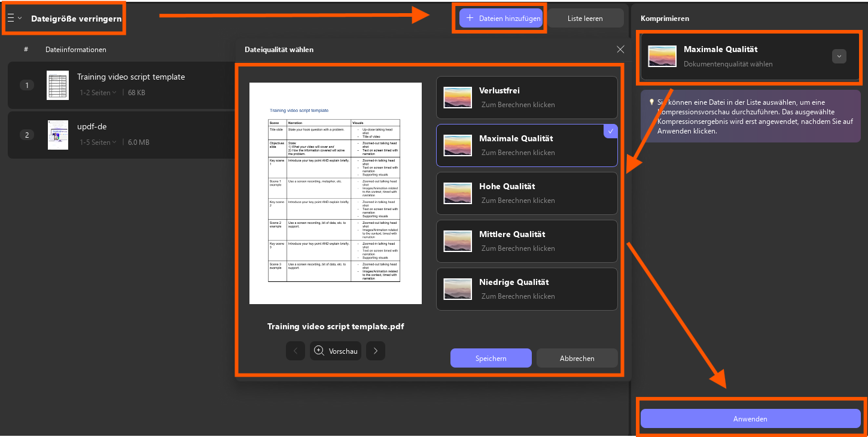Click the Hohe Qualität sunset thumbnail icon
Image resolution: width=868 pixels, height=437 pixels.
(x=458, y=193)
